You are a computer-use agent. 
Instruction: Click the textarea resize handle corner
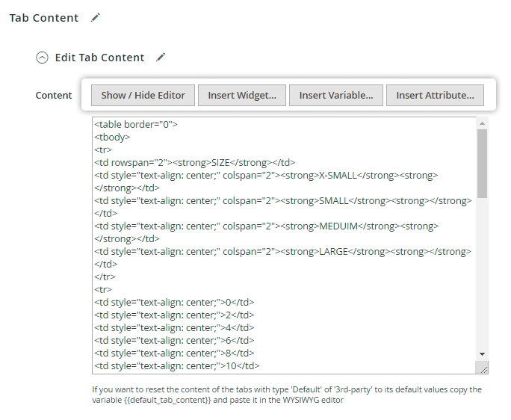point(483,368)
